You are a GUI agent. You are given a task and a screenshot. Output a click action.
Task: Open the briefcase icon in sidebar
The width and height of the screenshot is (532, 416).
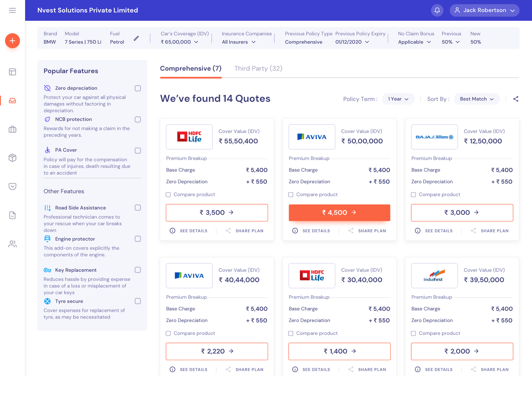coord(12,129)
